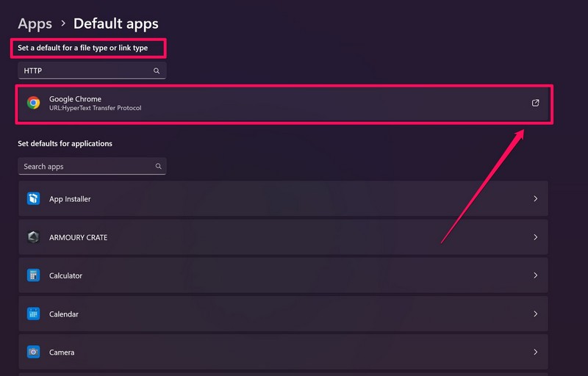The width and height of the screenshot is (588, 376).
Task: Click the Camera app icon
Action: 33,352
